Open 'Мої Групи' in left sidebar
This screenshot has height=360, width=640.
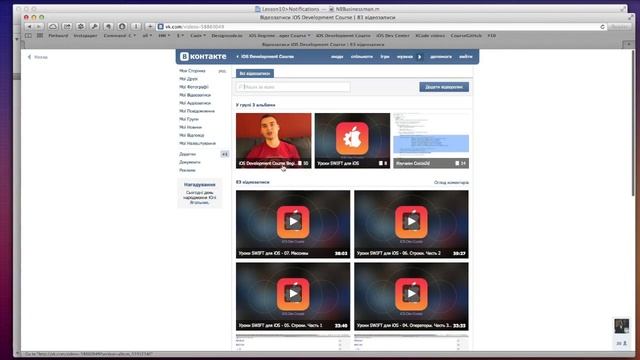(x=189, y=119)
